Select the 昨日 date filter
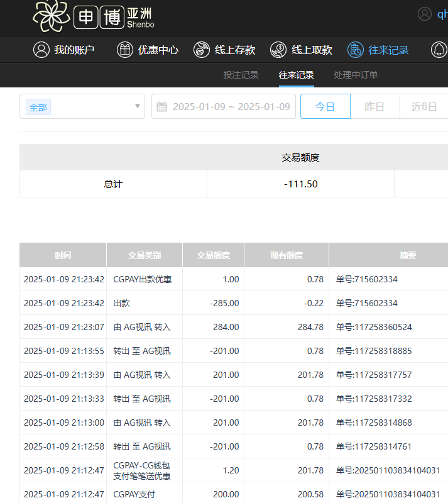The height and width of the screenshot is (503, 448). click(374, 106)
